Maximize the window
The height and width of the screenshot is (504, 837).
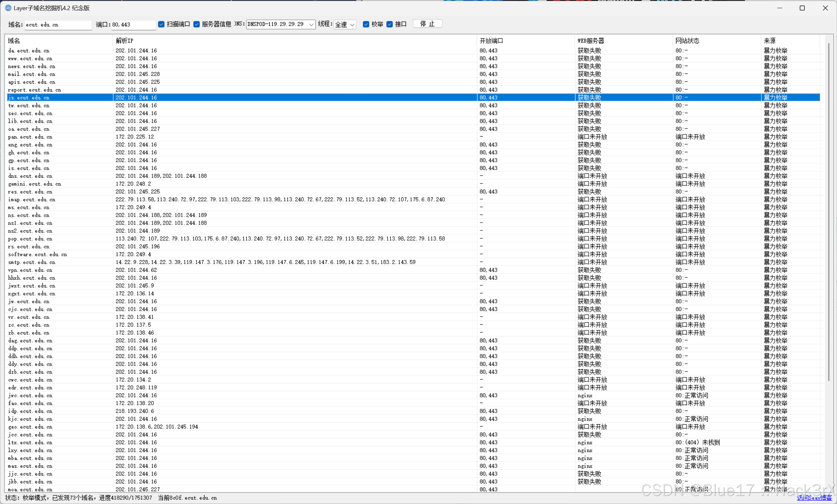click(802, 8)
